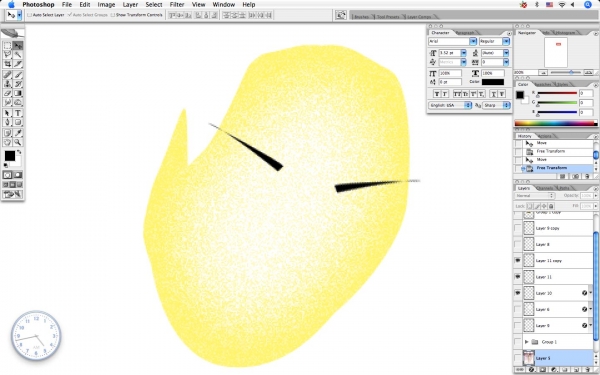This screenshot has width=600, height=375.
Task: Select the Clone Stamp tool
Action: pos(7,84)
